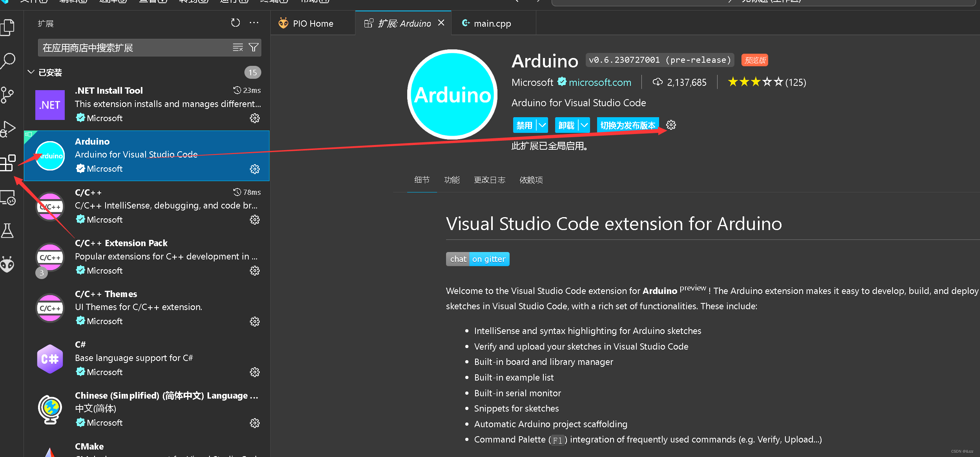
Task: Open the Extensions view icon
Action: point(7,163)
